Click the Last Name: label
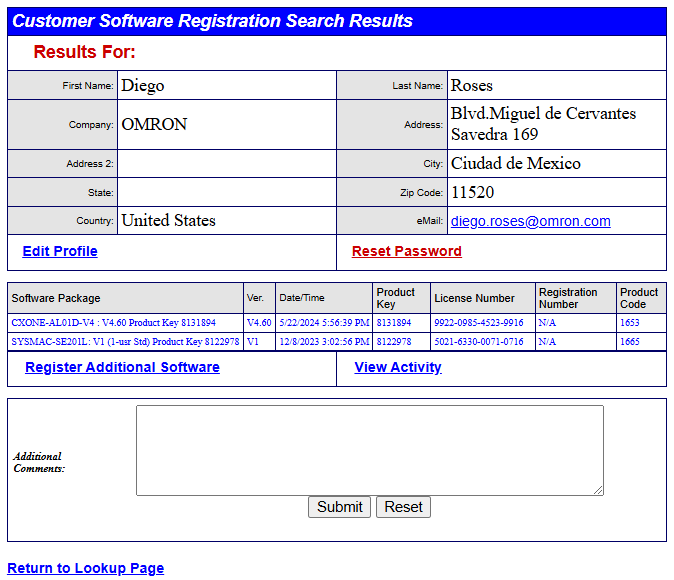Viewport: 674px width, 580px height. [x=417, y=86]
